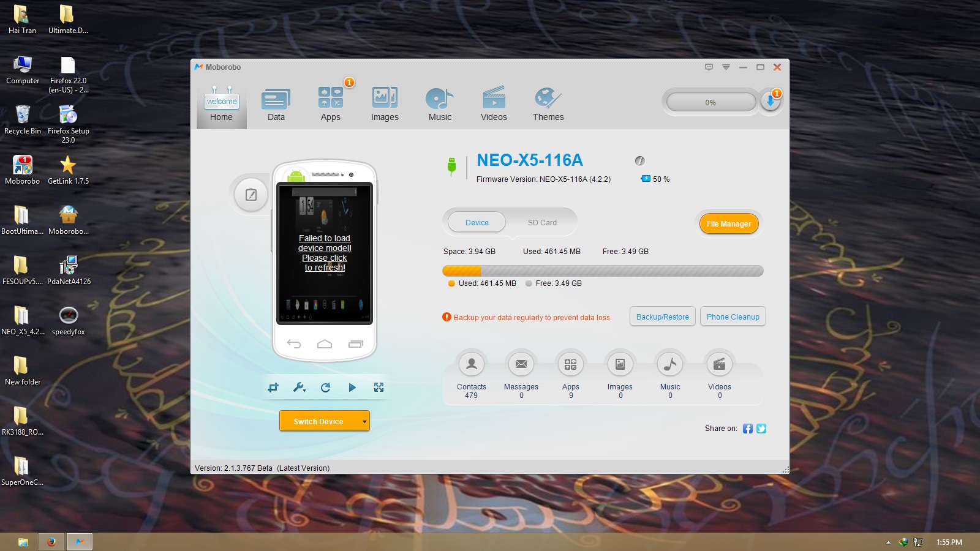
Task: Go to the Videos tab
Action: 494,104
